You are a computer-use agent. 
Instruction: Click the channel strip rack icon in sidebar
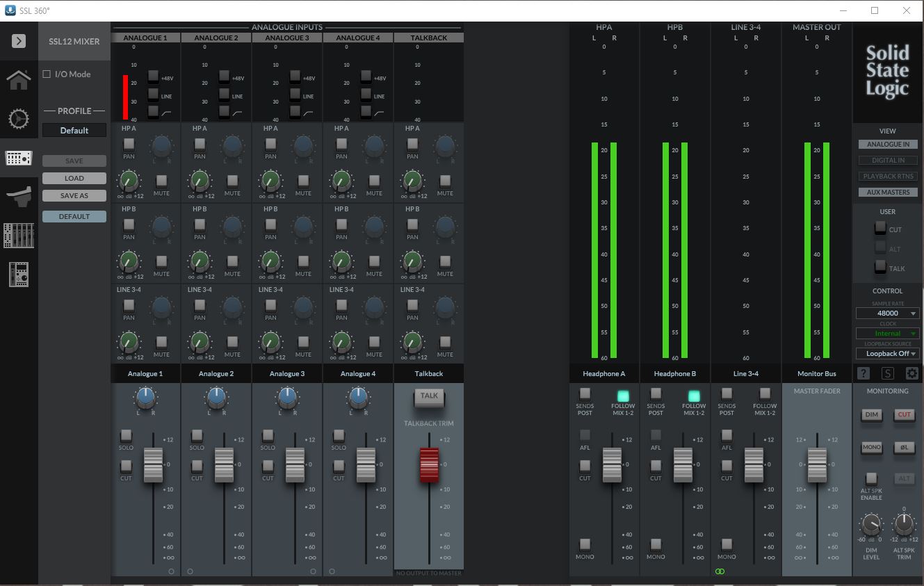coord(19,275)
